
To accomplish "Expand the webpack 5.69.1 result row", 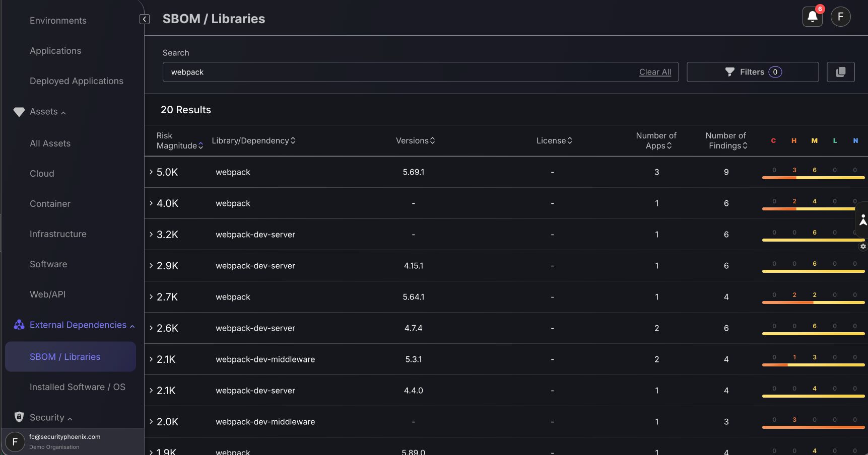I will (x=150, y=172).
